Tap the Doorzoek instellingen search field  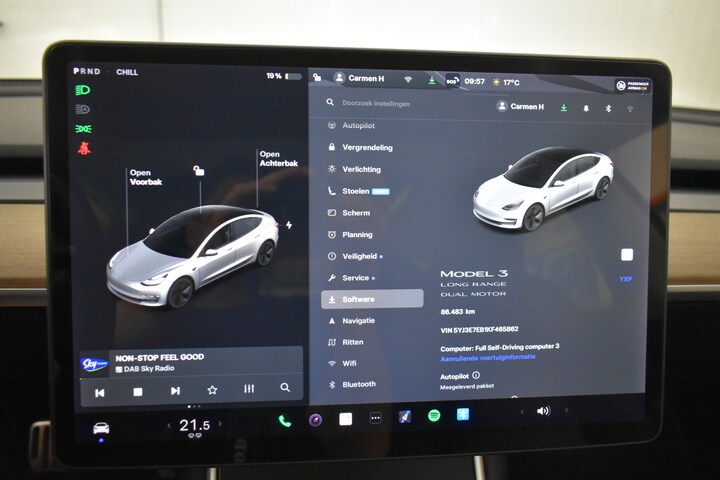[x=376, y=103]
